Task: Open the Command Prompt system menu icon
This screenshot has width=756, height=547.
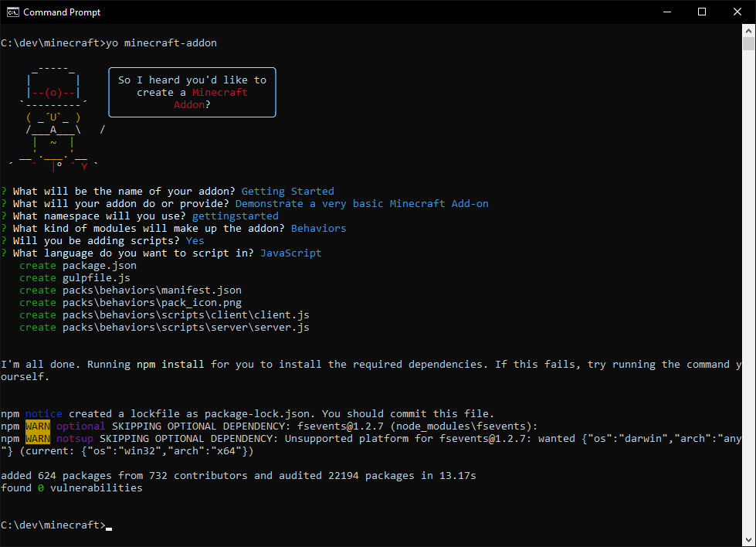Action: tap(12, 12)
